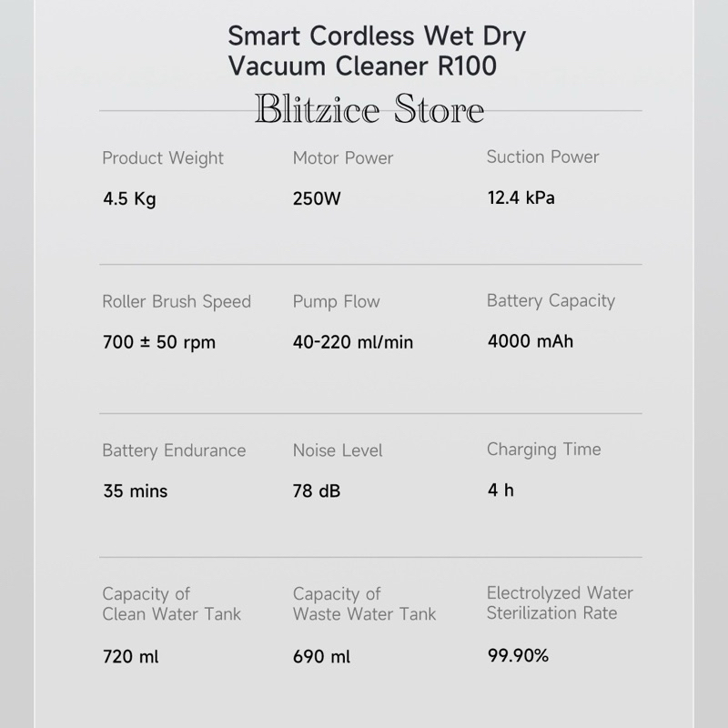
Task: Click the Charging Time label
Action: 543,450
